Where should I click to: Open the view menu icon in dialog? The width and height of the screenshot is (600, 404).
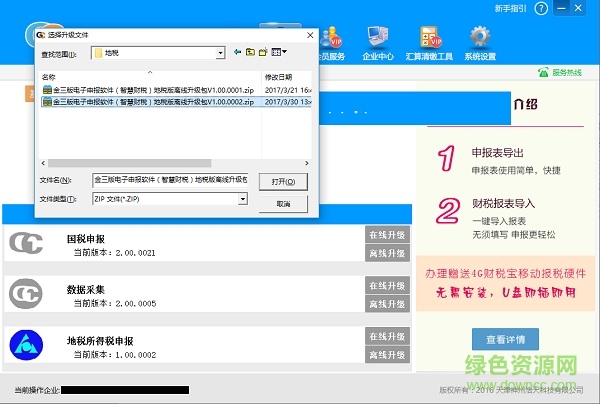[x=279, y=52]
